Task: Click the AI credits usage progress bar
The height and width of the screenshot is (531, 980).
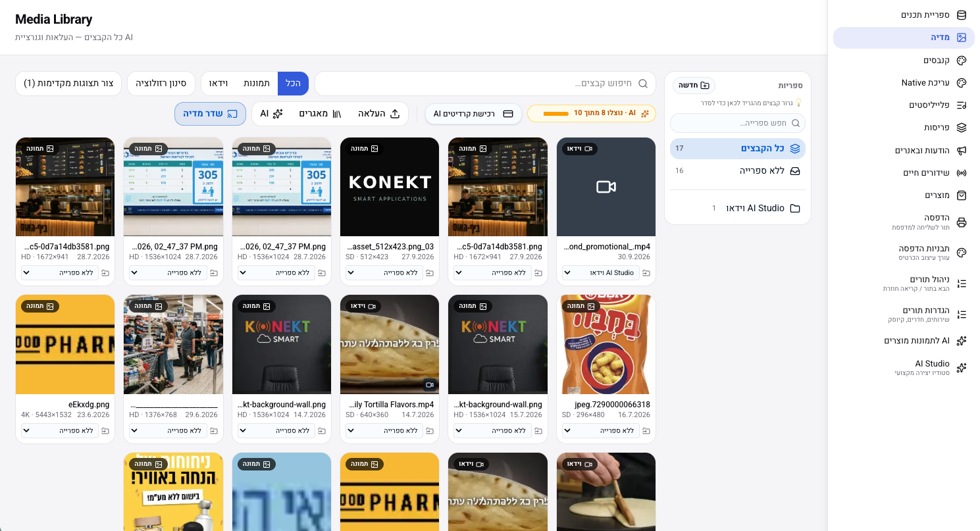Action: [555, 114]
